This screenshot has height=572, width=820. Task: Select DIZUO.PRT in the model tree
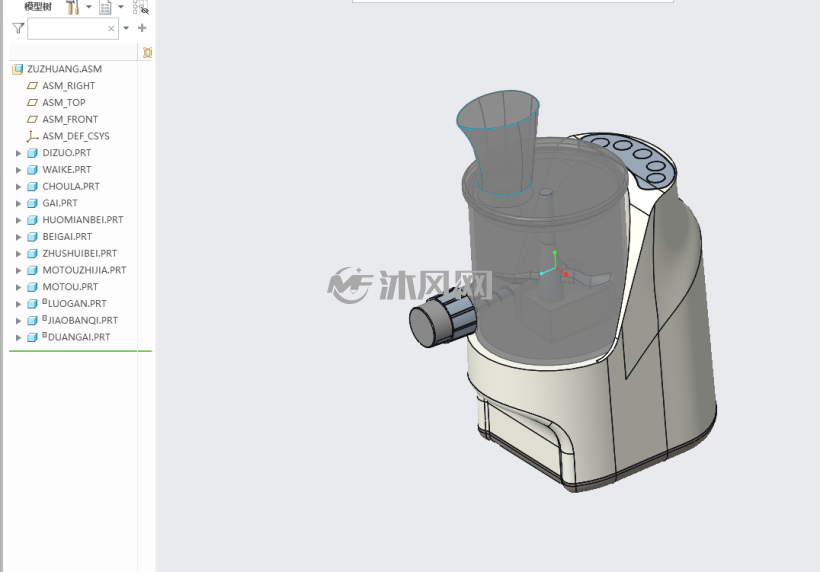[66, 153]
